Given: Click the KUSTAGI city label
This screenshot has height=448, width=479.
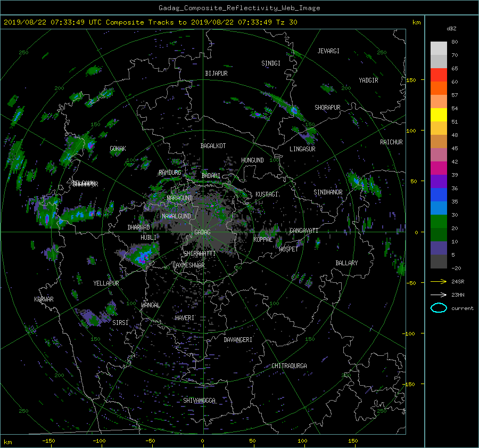Looking at the screenshot, I should tap(267, 194).
